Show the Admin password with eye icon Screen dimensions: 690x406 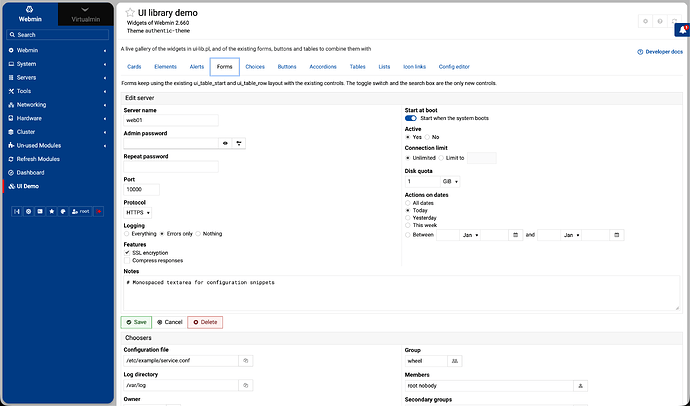coord(225,143)
